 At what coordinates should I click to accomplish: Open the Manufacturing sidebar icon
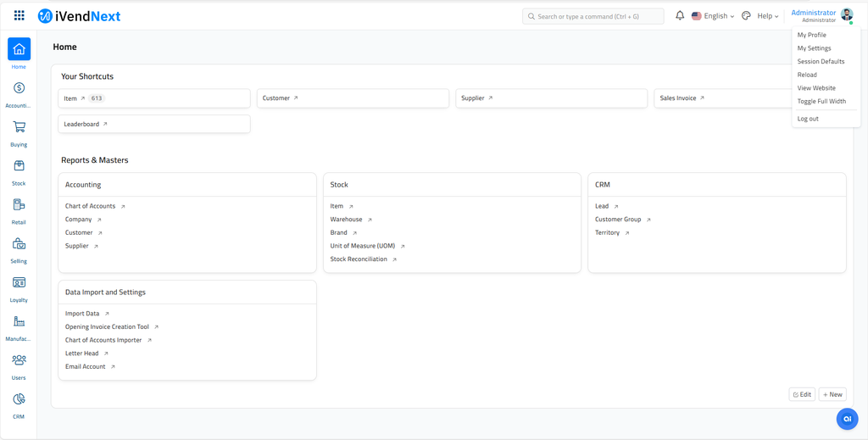[19, 322]
